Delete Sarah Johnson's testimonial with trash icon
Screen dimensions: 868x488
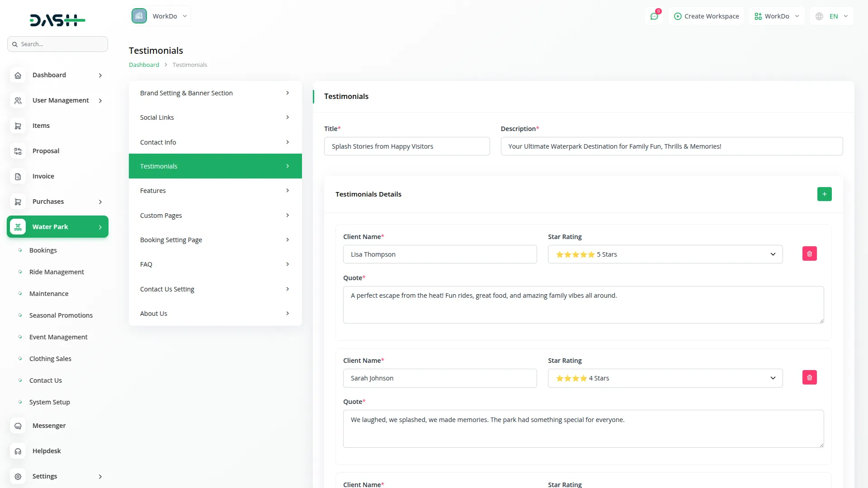coord(809,378)
